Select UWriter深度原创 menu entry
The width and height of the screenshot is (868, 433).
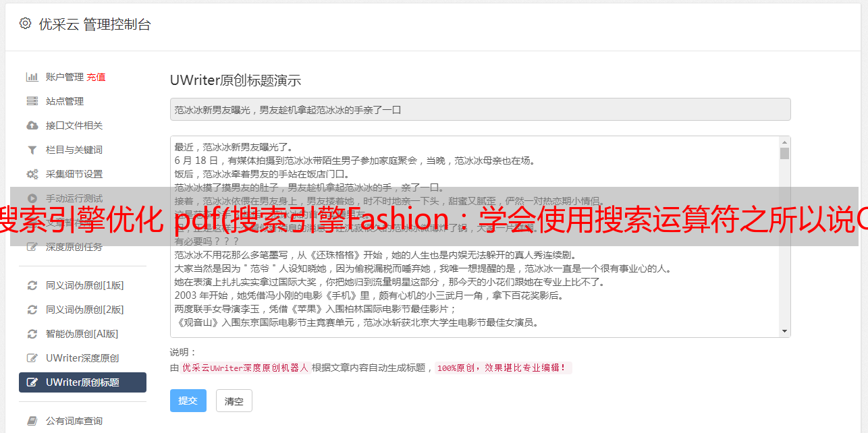[82, 358]
